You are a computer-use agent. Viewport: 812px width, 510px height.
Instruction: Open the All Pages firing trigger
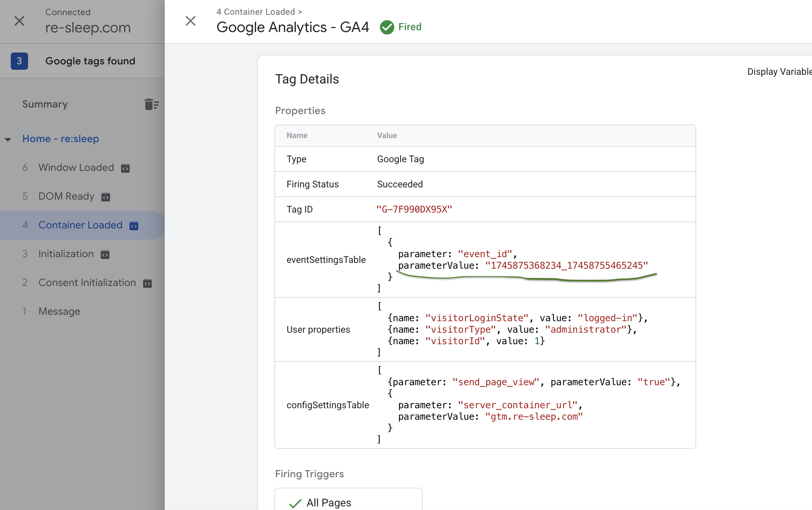[x=329, y=502]
